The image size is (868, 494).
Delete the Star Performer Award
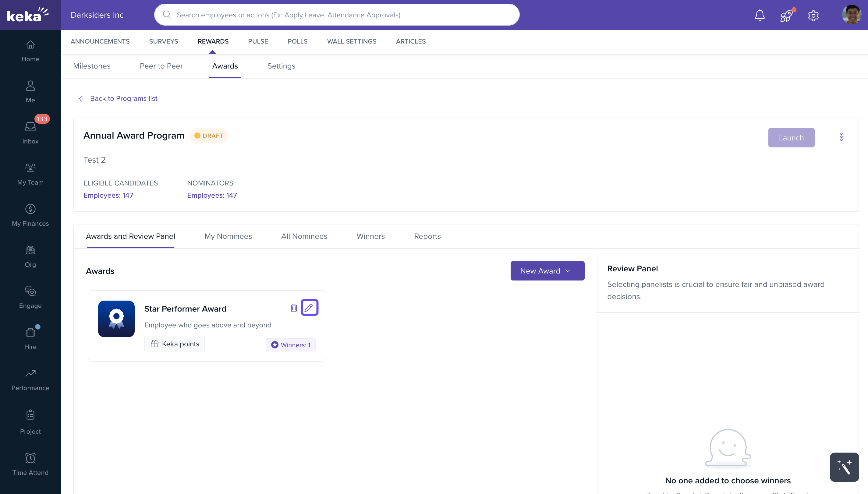[x=293, y=308]
